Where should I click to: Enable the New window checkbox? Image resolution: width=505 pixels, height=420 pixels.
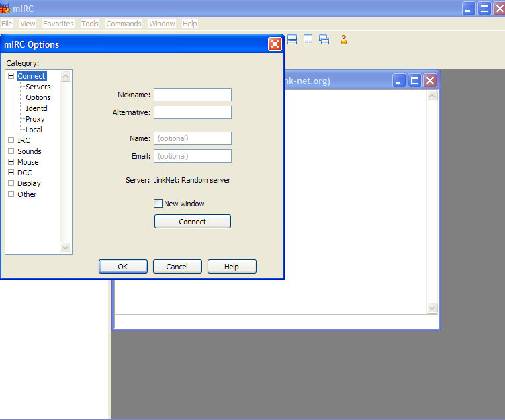click(158, 204)
